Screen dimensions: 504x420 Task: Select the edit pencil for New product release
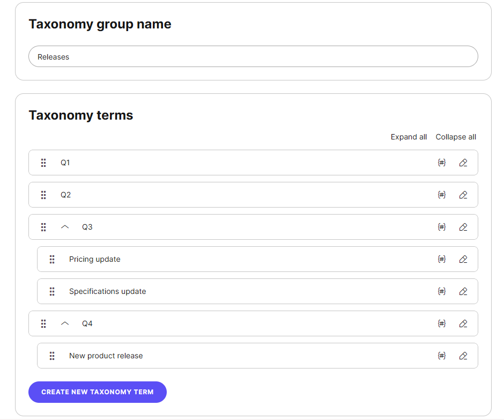pyautogui.click(x=463, y=356)
